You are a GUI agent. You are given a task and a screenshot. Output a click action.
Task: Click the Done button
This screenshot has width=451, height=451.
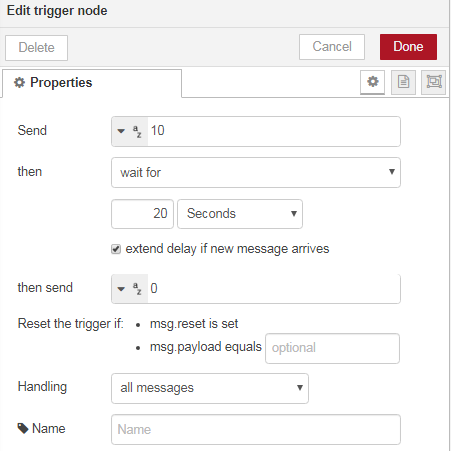408,47
